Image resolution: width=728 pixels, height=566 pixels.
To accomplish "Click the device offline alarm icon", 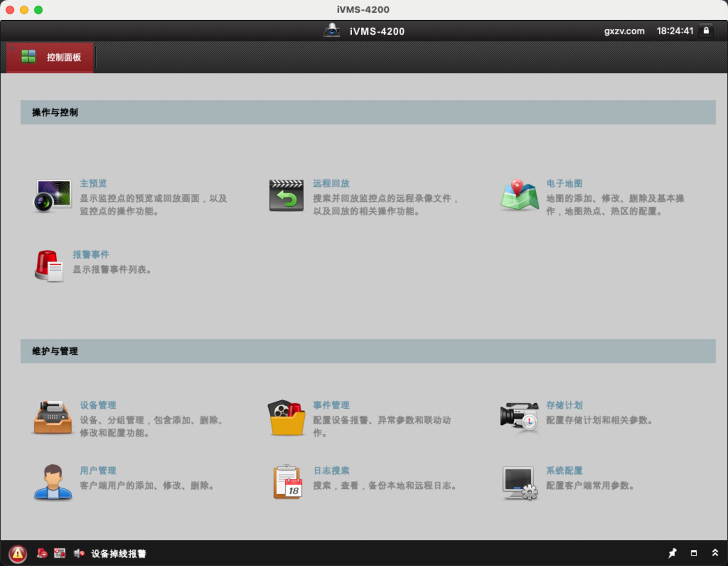I will point(42,553).
